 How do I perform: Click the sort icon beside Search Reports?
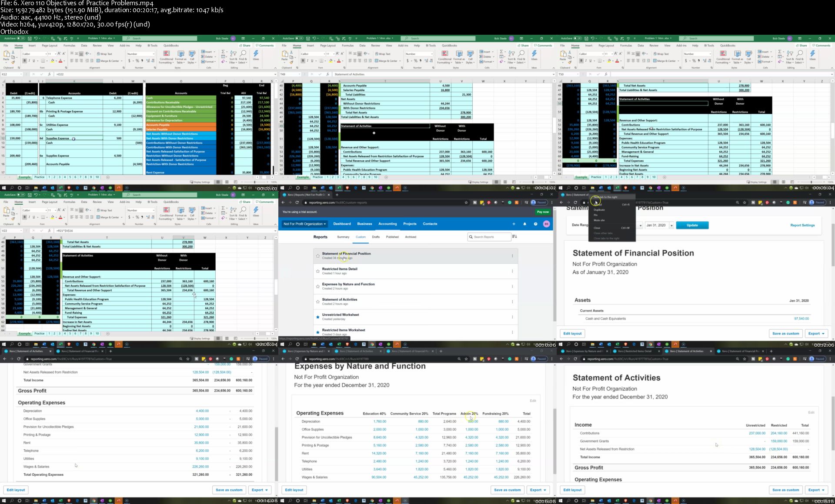click(514, 237)
